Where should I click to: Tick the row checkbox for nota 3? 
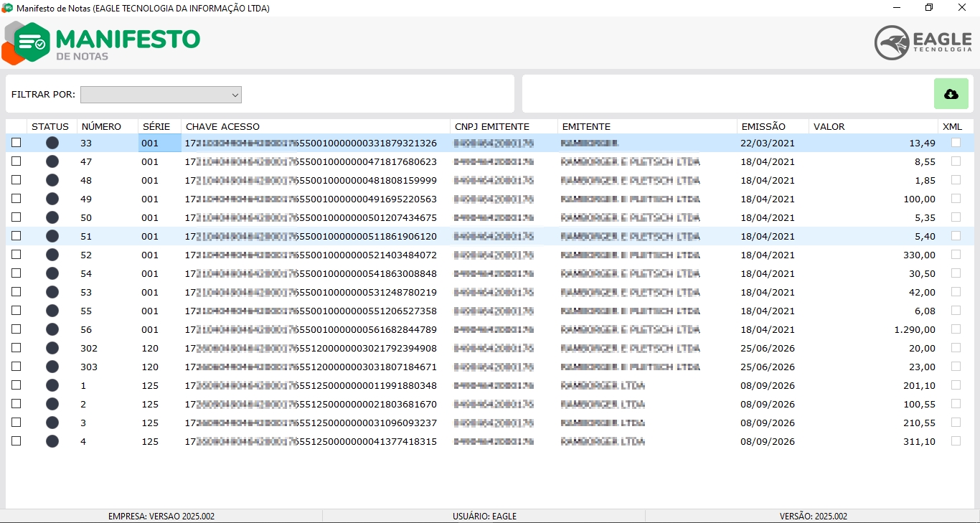[17, 423]
